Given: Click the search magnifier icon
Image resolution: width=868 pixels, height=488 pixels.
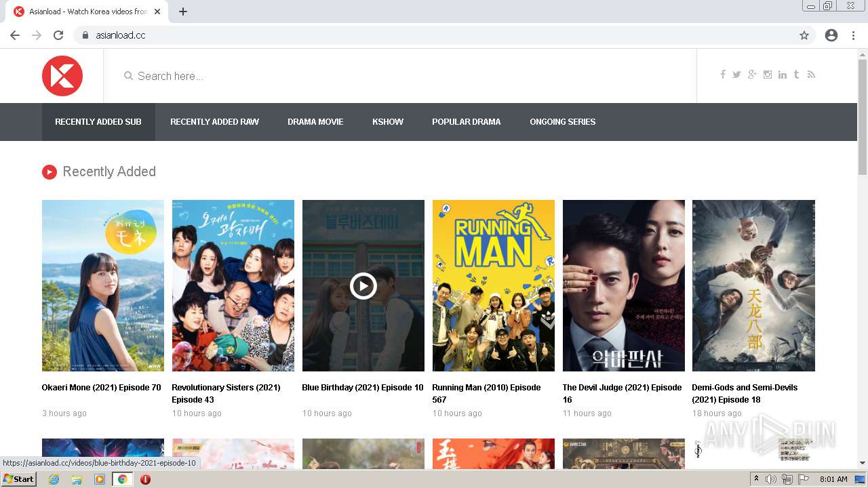Looking at the screenshot, I should pyautogui.click(x=128, y=76).
